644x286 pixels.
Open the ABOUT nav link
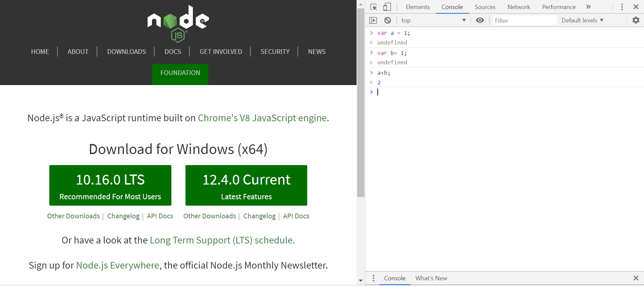point(78,52)
